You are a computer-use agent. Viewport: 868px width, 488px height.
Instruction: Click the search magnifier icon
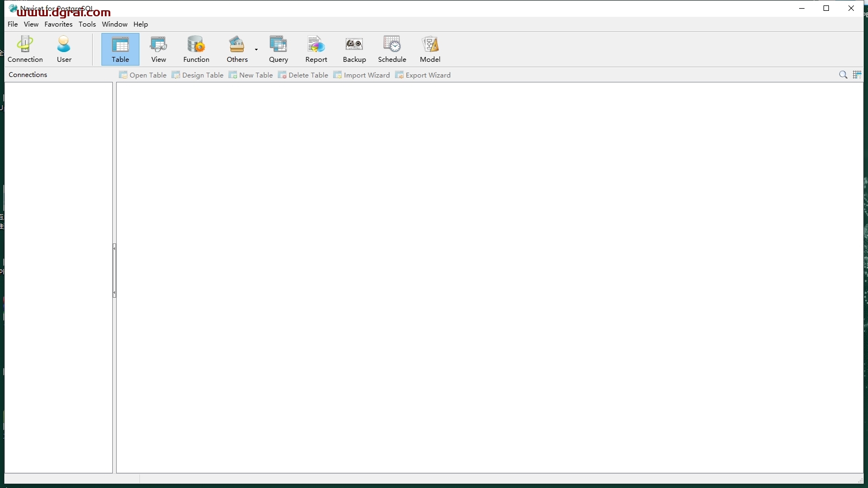point(843,75)
